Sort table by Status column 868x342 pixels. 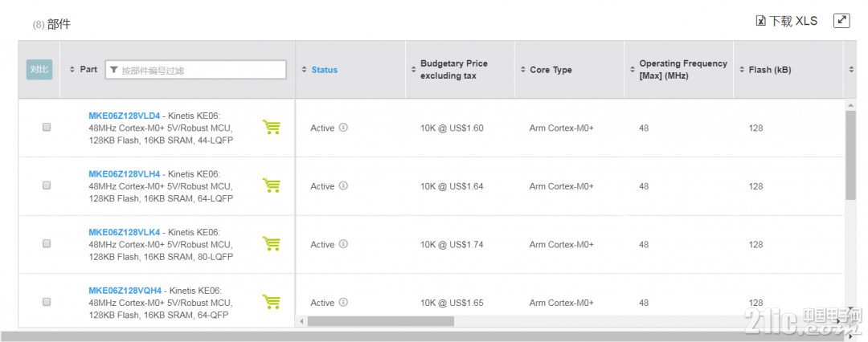303,70
